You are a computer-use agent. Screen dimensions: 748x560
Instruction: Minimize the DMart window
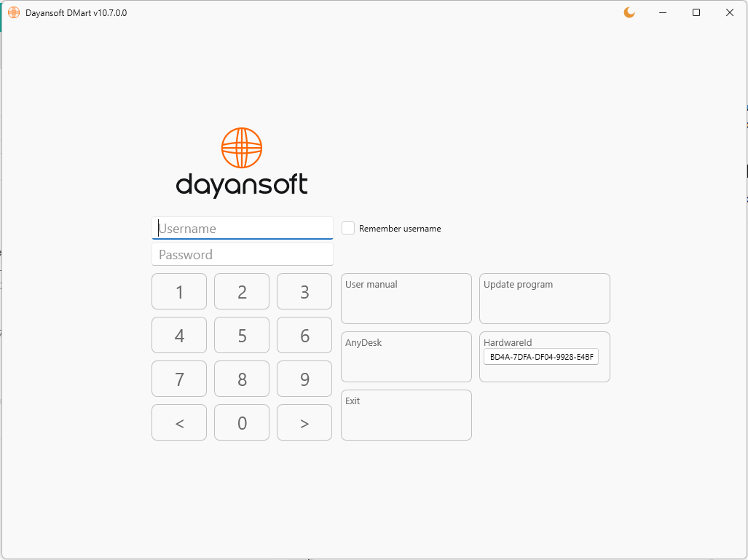tap(663, 12)
